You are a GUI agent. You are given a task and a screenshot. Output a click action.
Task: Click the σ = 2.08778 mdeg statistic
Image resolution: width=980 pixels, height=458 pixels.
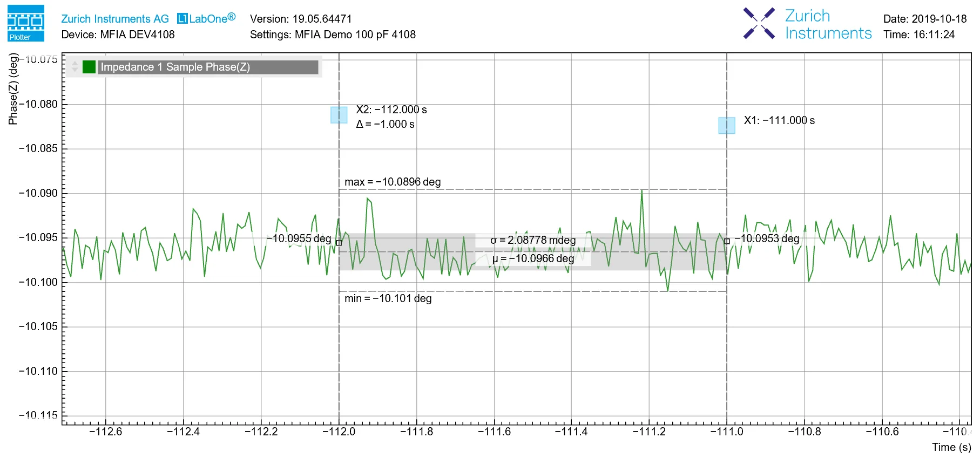(x=533, y=240)
